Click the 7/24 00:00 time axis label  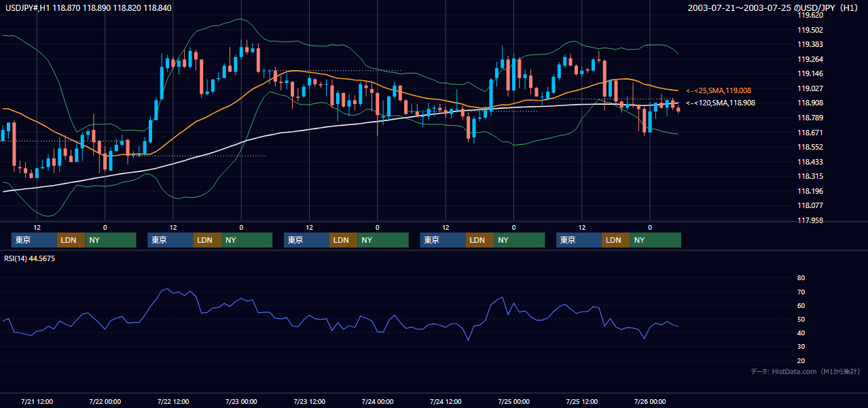[x=377, y=401]
